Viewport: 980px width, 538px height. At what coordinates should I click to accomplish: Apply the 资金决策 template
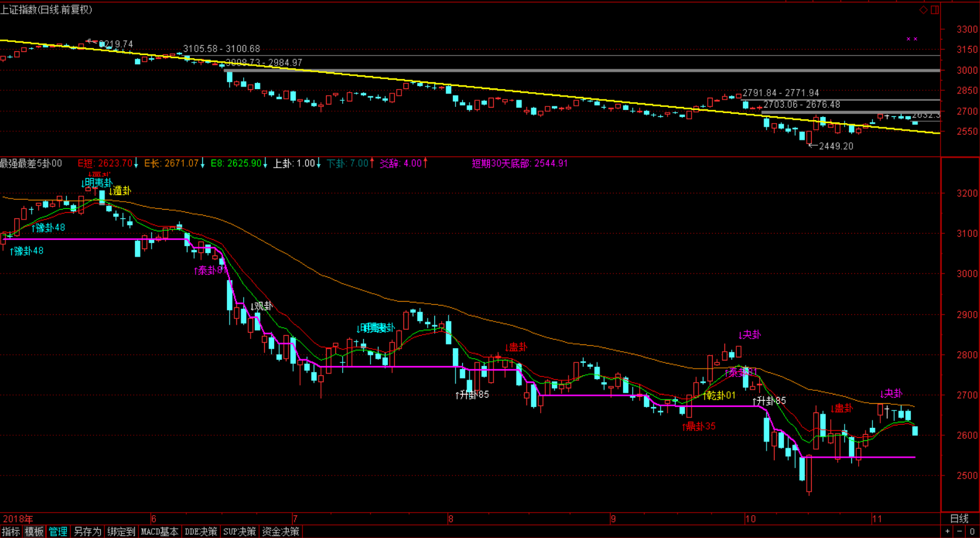click(x=280, y=532)
